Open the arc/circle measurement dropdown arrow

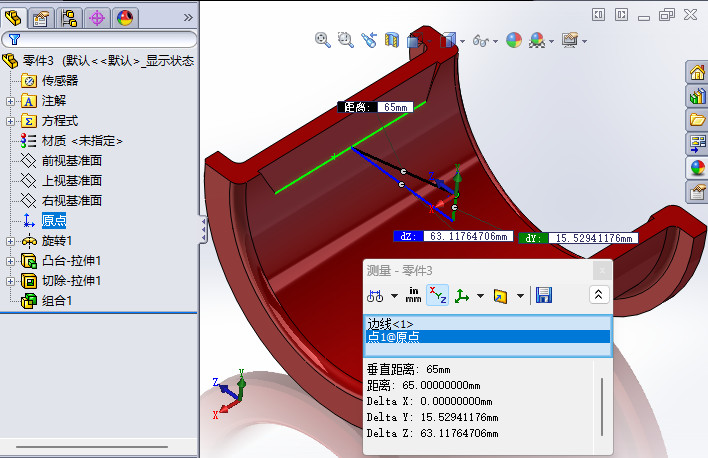coord(395,296)
